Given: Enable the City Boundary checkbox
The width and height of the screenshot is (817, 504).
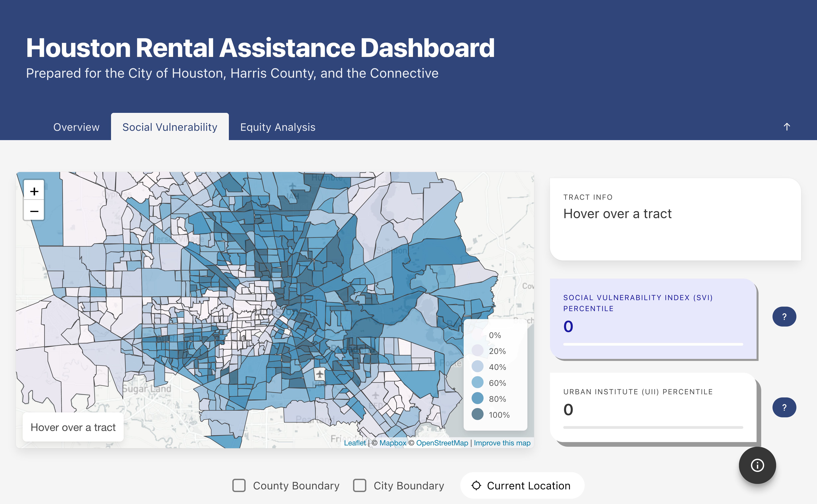Looking at the screenshot, I should coord(360,486).
